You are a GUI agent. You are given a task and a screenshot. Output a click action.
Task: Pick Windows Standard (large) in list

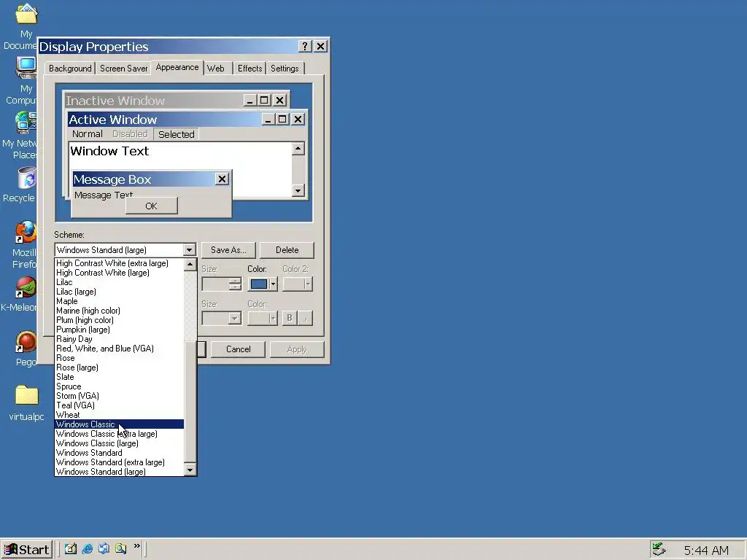119,472
